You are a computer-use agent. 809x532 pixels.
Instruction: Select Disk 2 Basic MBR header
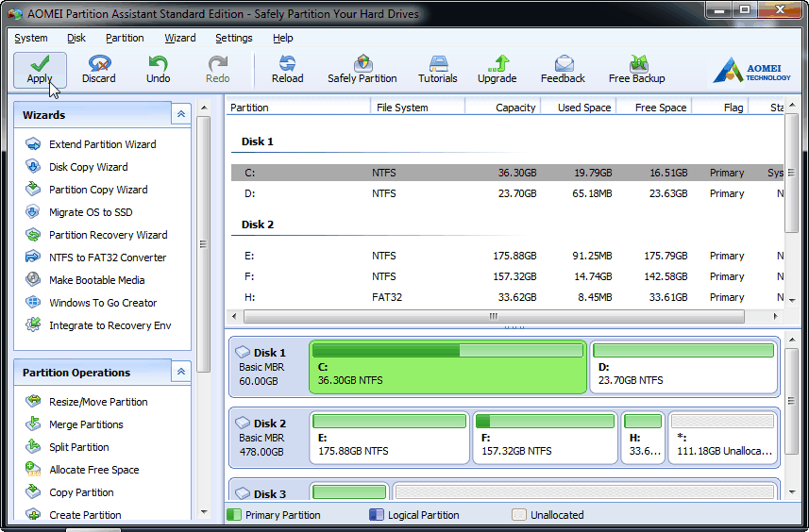coord(268,438)
